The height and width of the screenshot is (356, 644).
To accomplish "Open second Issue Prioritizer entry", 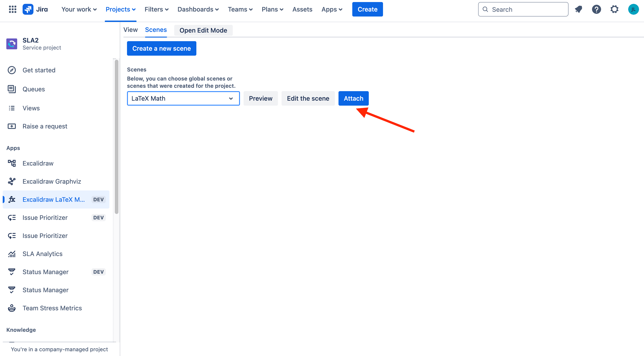I will [x=56, y=236].
